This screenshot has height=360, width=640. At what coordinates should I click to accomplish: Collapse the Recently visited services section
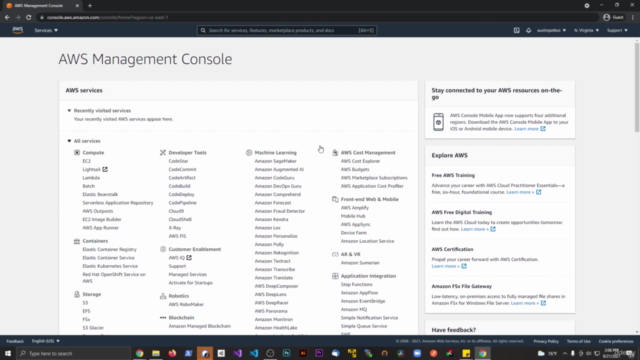tap(69, 111)
